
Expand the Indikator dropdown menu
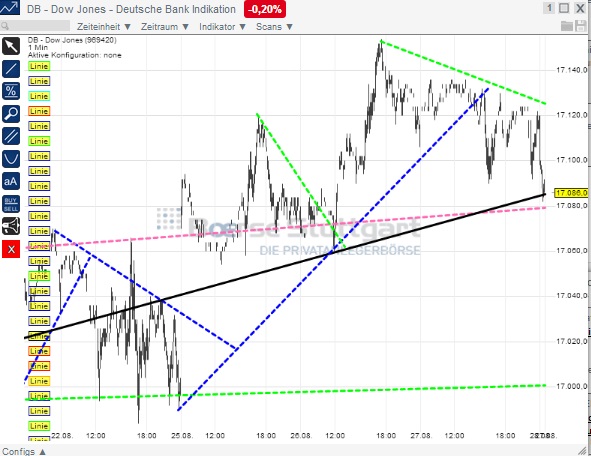[222, 27]
